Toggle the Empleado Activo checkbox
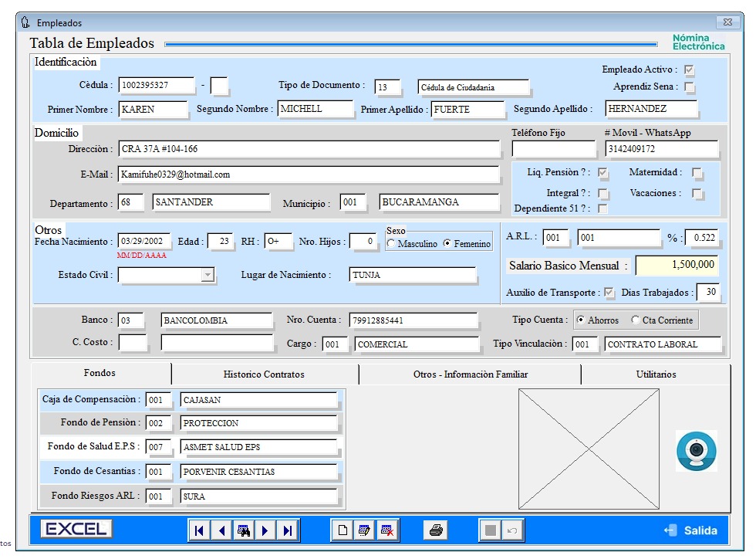This screenshot has height=559, width=756. 690,70
